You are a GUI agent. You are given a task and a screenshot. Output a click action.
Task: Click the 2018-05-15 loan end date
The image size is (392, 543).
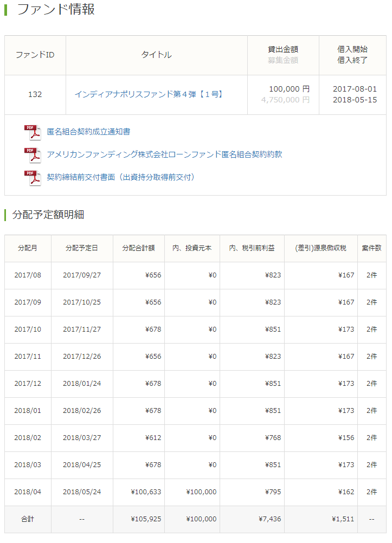(355, 100)
